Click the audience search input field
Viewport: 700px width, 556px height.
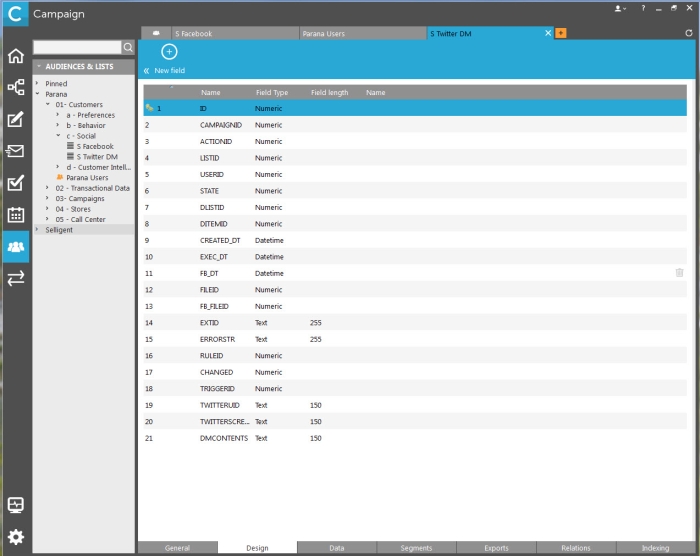(x=77, y=47)
